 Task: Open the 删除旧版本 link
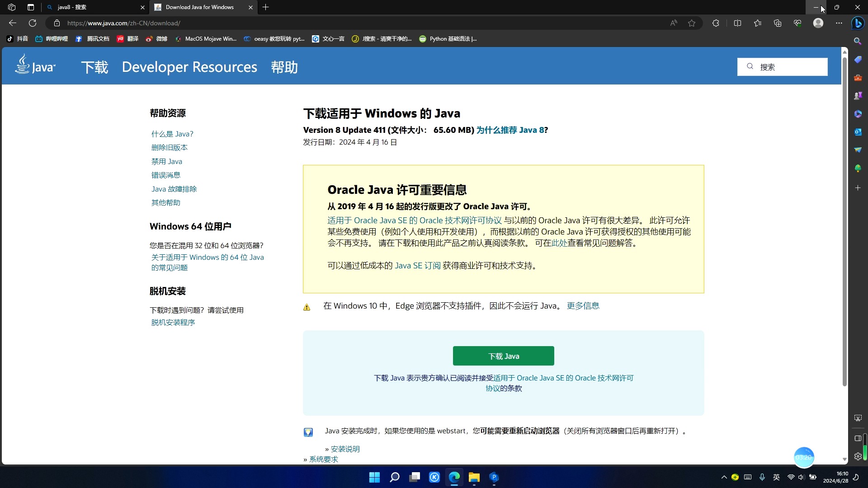coord(169,148)
